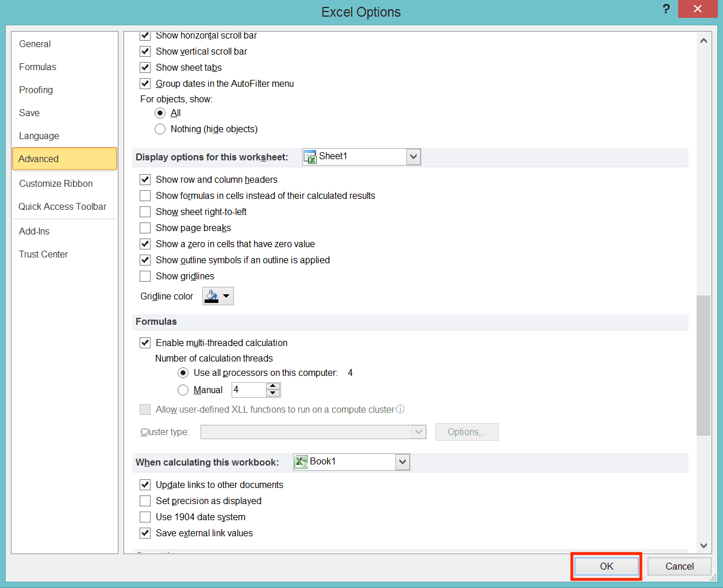
Task: Click the info icon beside compute cluster
Action: [401, 409]
